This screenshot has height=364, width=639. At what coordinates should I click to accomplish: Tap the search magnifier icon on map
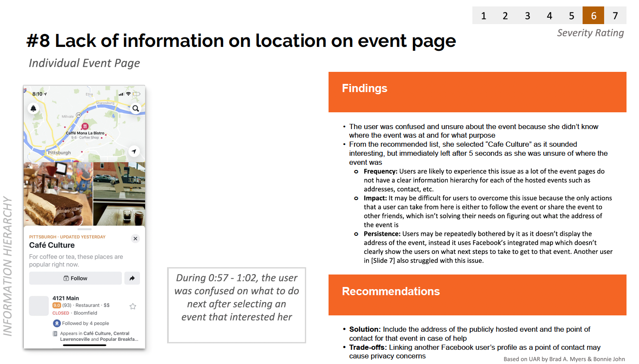tap(136, 108)
